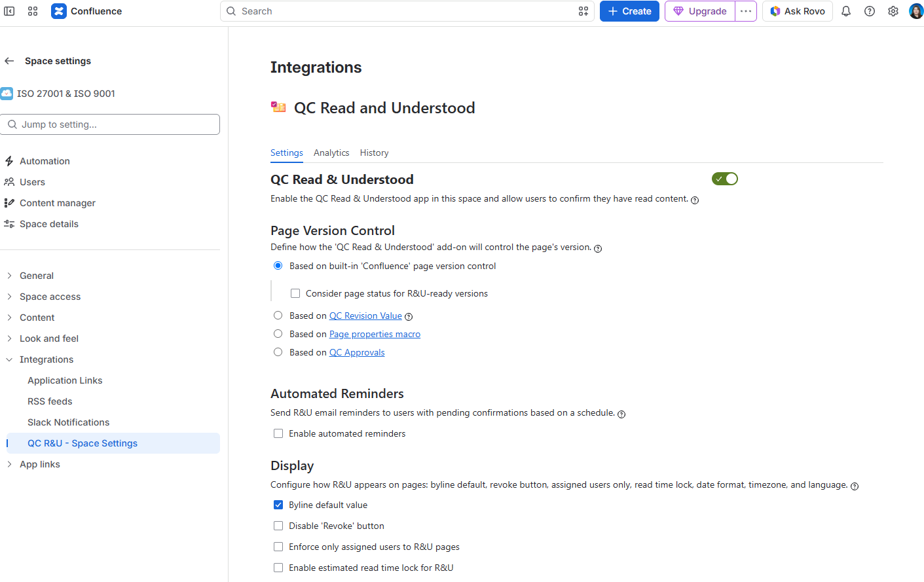Click the Automation lightning icon
Screen dimensions: 924x582
pyautogui.click(x=9, y=161)
